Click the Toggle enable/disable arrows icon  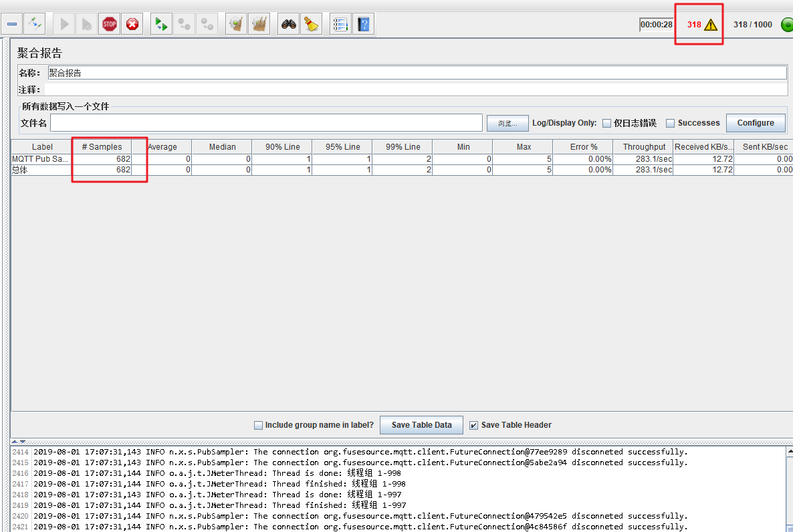point(35,24)
